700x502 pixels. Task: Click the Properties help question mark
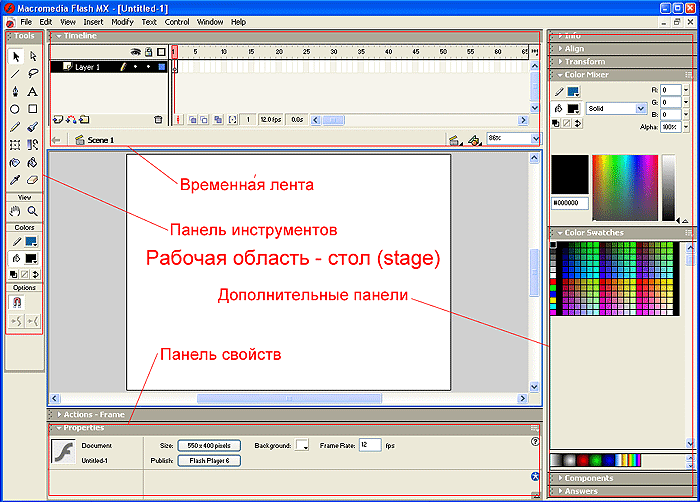click(x=535, y=441)
